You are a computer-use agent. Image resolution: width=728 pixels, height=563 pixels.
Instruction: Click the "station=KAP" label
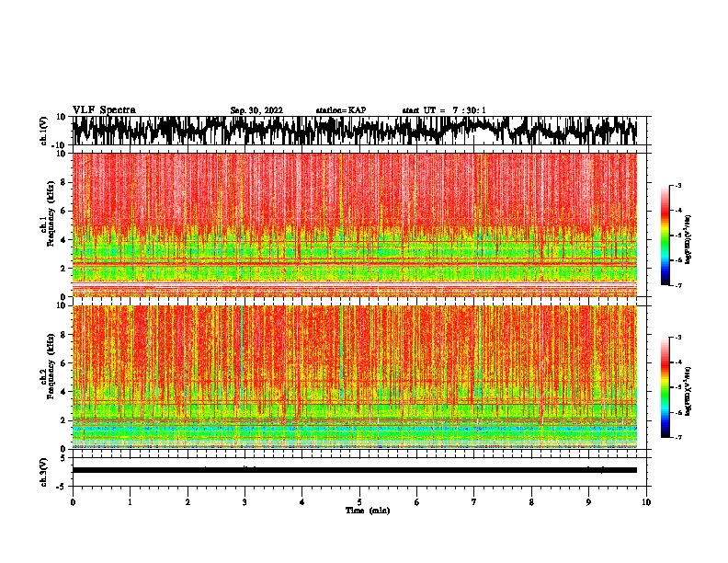[341, 110]
